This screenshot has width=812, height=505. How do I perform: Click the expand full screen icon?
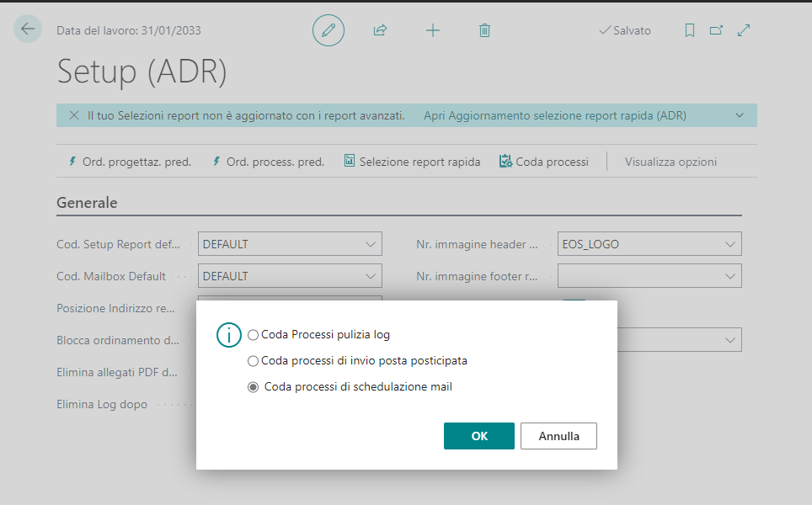(x=744, y=30)
